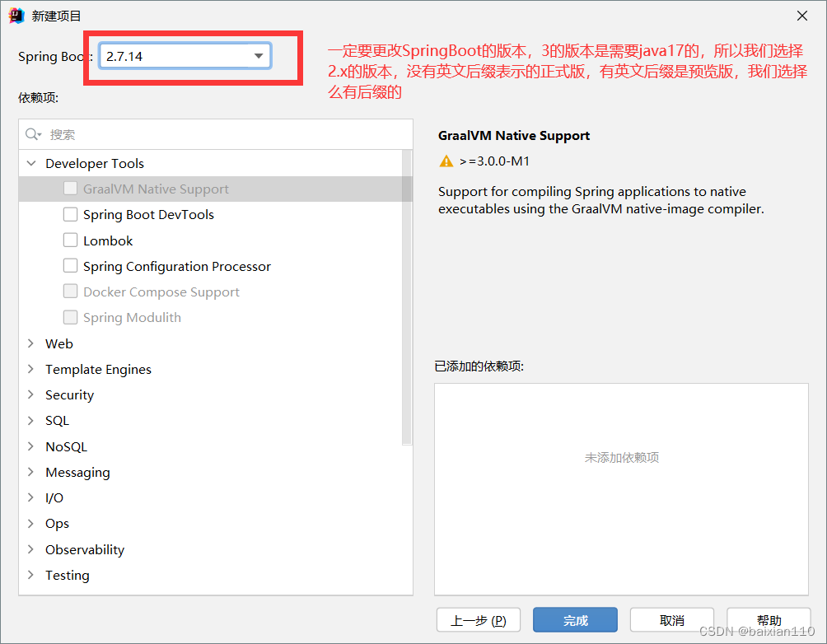This screenshot has width=827, height=644.
Task: Expand the Messaging category
Action: click(x=31, y=472)
